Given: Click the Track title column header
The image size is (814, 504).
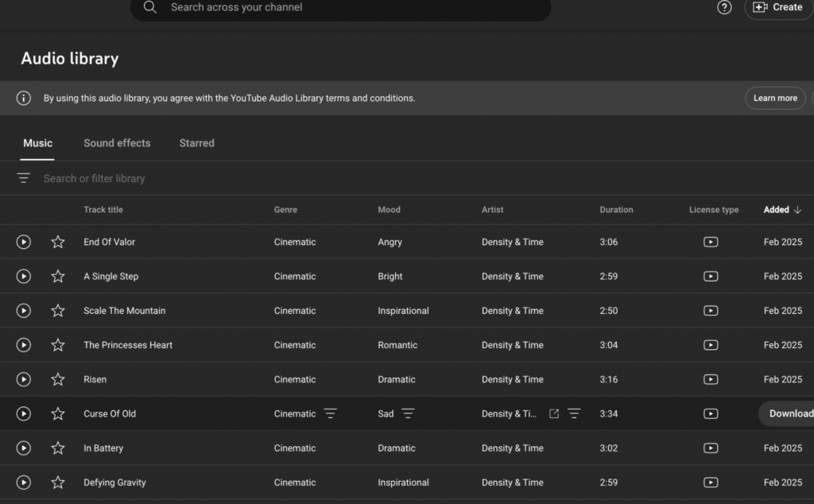Looking at the screenshot, I should [x=103, y=210].
